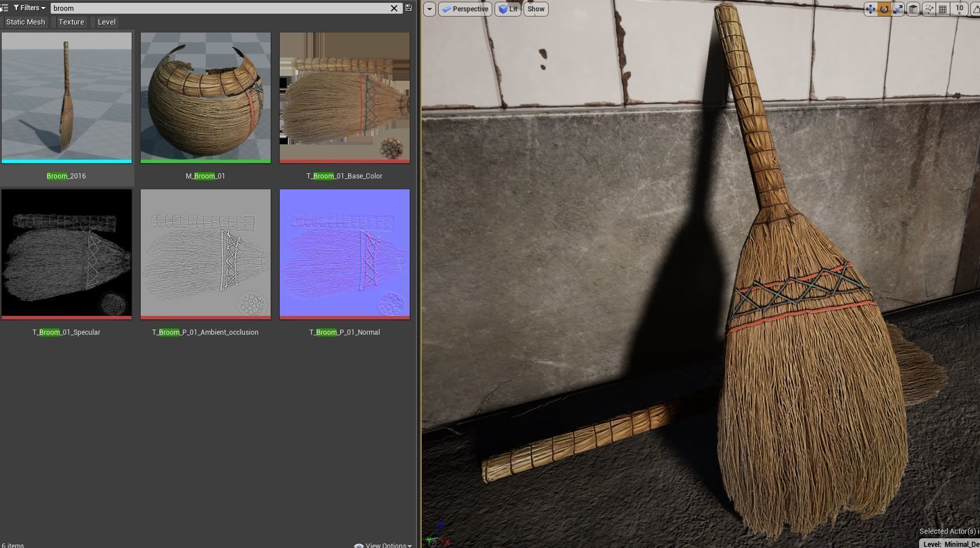980x548 pixels.
Task: Click the viewport XYZ axis indicator
Action: [x=437, y=535]
